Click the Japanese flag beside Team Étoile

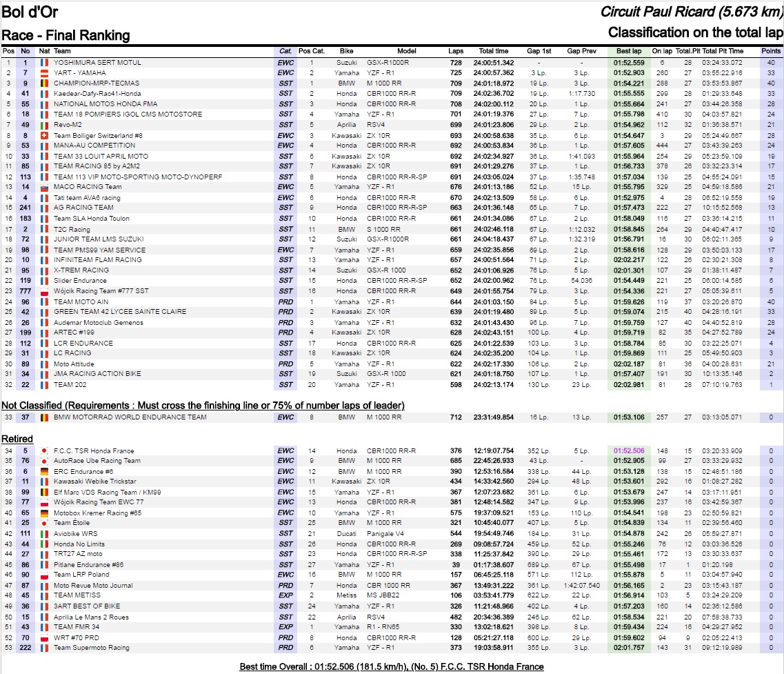pos(45,523)
